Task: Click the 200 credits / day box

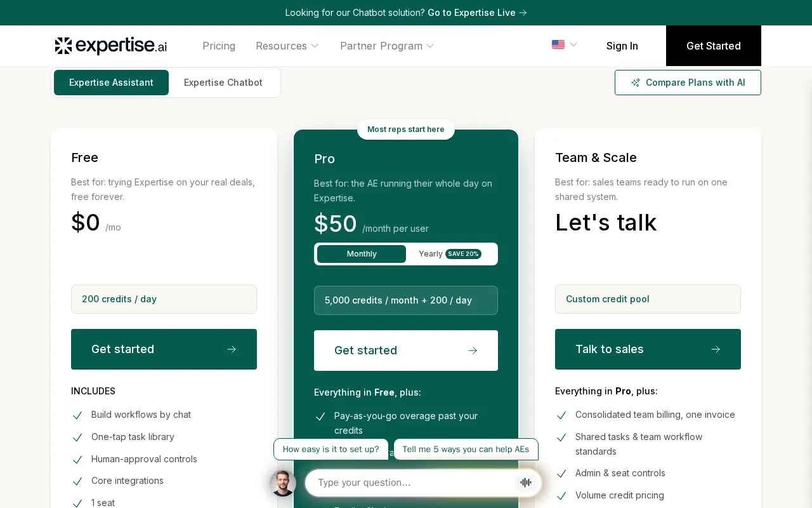Action: tap(164, 299)
